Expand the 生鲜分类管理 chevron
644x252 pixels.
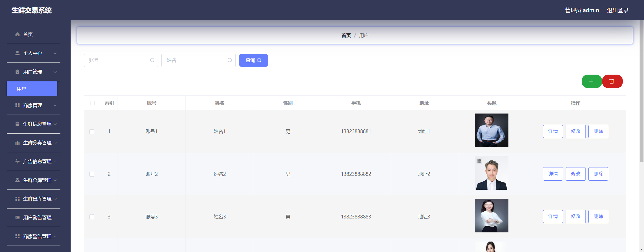[55, 143]
